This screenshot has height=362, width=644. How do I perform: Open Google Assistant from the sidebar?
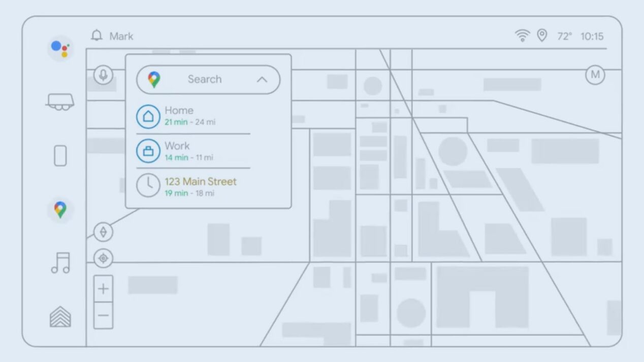(x=60, y=48)
